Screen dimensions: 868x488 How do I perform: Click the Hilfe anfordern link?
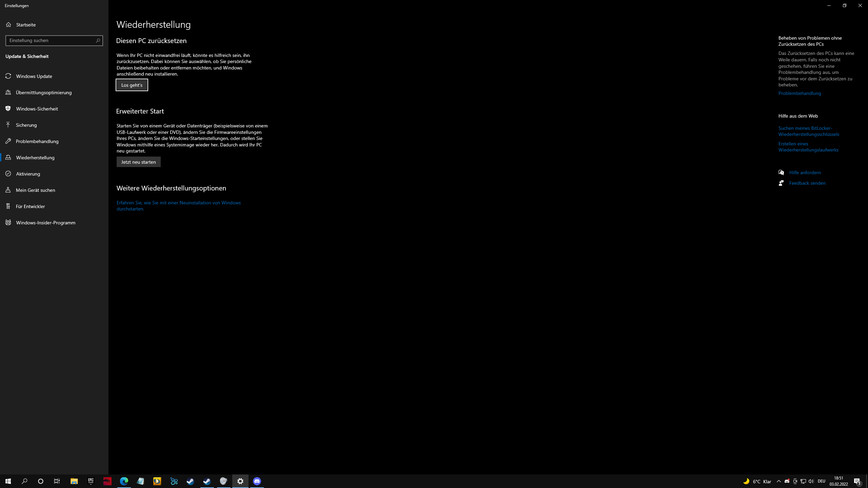pos(805,172)
